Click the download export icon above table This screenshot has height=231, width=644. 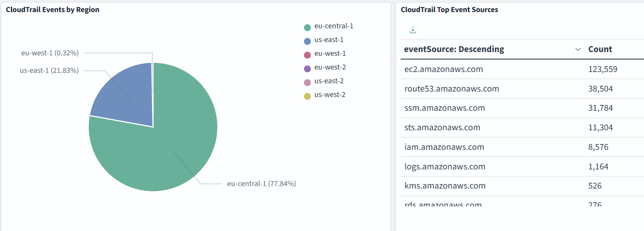(x=413, y=30)
